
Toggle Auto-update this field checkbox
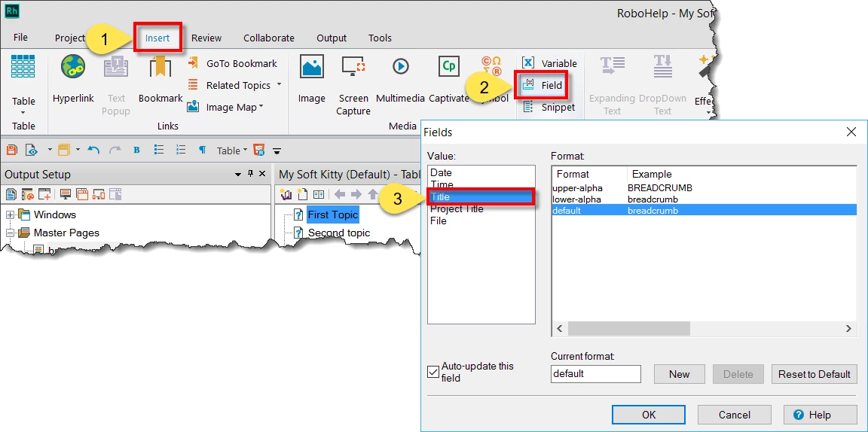pyautogui.click(x=434, y=372)
